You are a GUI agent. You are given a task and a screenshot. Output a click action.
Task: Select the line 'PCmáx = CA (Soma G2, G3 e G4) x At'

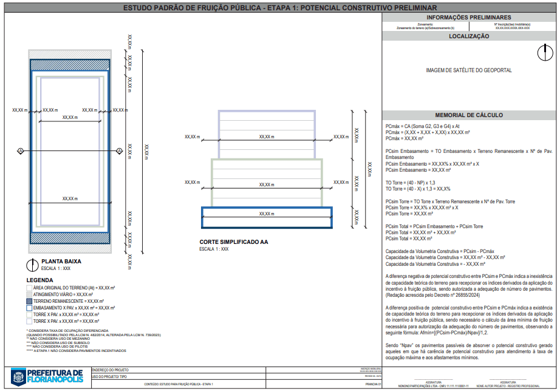click(x=423, y=126)
